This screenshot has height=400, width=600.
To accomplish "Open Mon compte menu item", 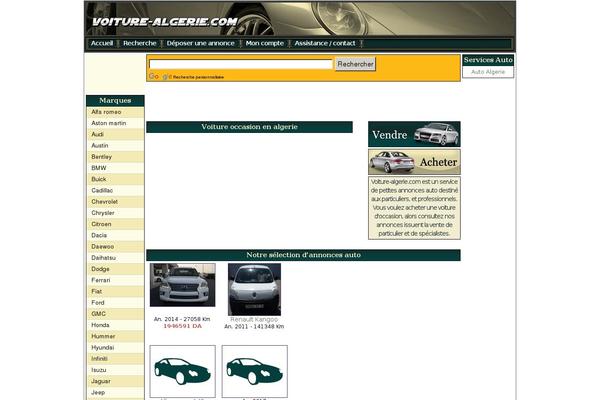I will (x=265, y=43).
